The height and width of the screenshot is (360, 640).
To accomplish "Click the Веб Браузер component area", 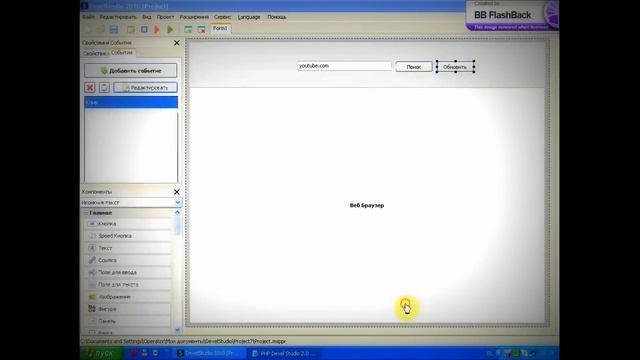I will pyautogui.click(x=367, y=205).
